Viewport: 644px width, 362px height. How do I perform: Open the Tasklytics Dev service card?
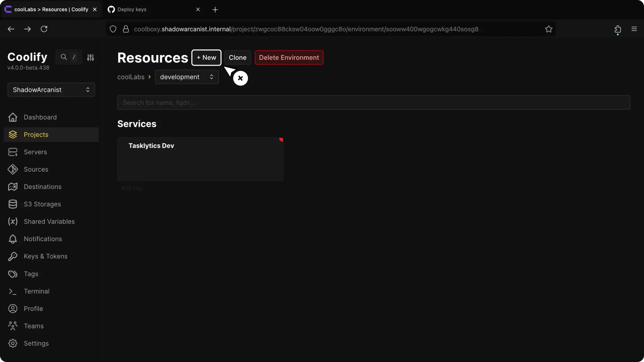click(x=200, y=159)
